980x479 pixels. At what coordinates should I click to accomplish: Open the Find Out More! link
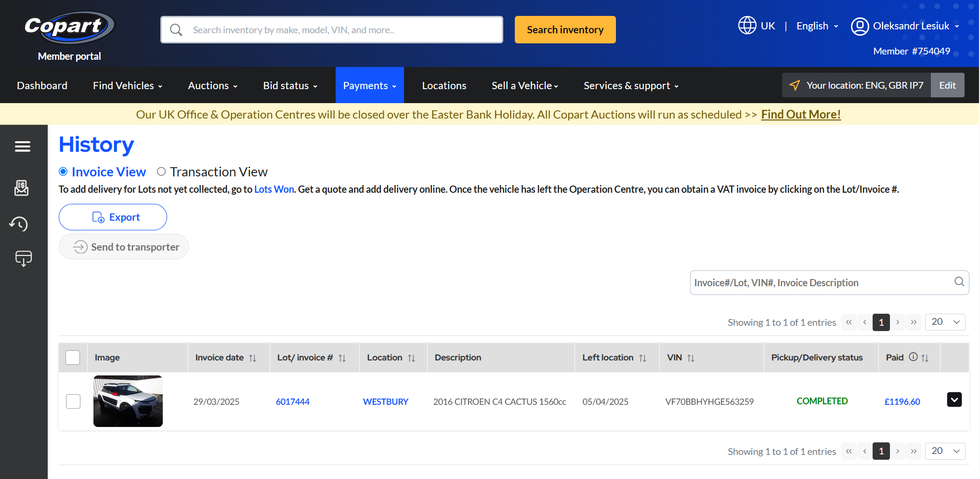(x=801, y=114)
